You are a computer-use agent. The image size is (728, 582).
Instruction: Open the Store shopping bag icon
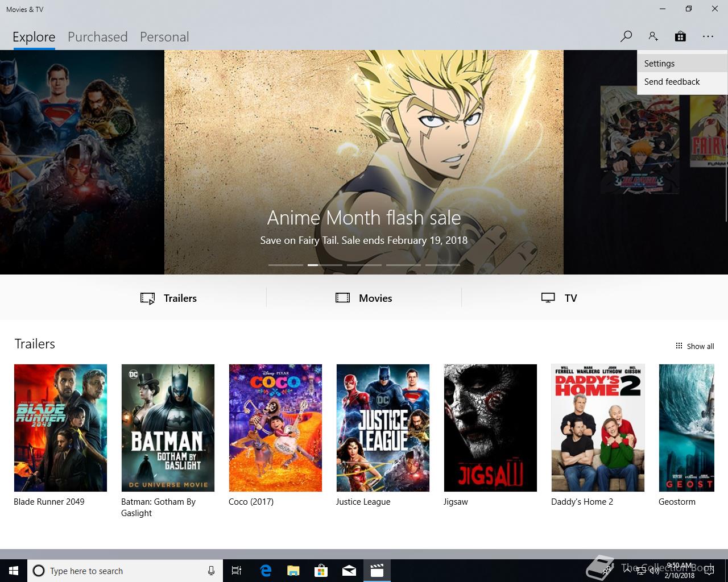pos(680,36)
